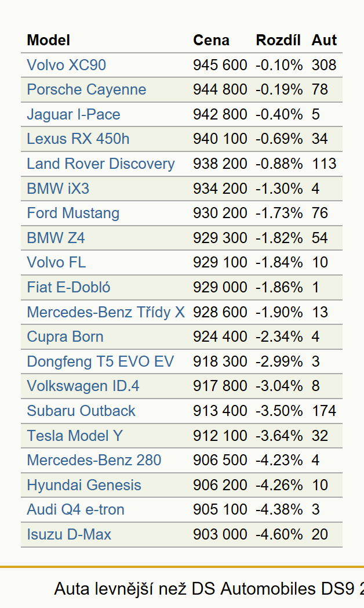The width and height of the screenshot is (364, 608).
Task: Open the Ford Mustang link
Action: pyautogui.click(x=73, y=213)
